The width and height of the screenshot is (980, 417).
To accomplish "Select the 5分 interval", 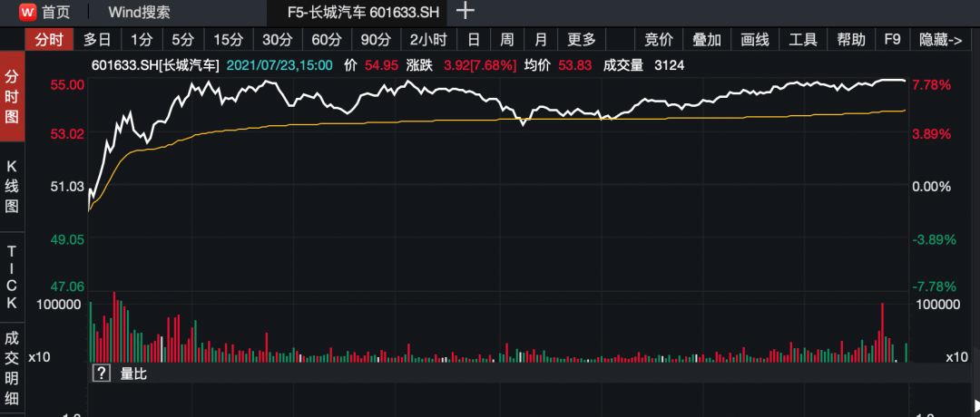I will pyautogui.click(x=183, y=40).
